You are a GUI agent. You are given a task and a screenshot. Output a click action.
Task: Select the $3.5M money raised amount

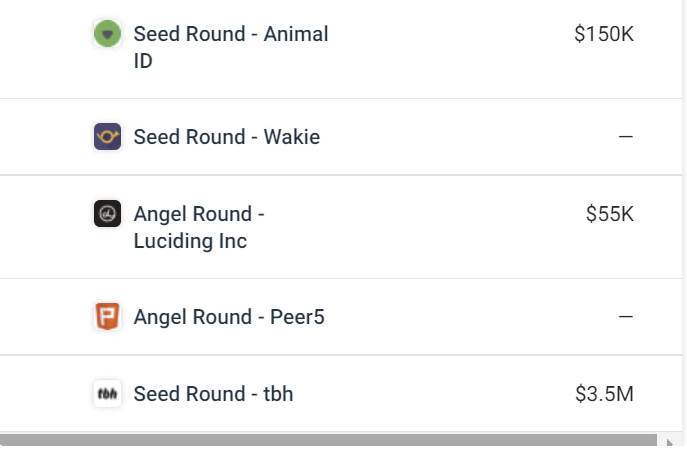coord(604,394)
